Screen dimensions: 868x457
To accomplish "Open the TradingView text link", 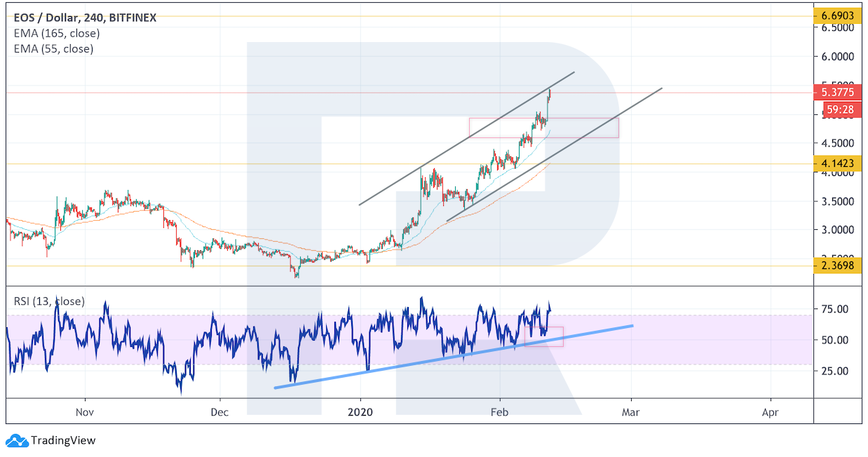I will pyautogui.click(x=63, y=441).
